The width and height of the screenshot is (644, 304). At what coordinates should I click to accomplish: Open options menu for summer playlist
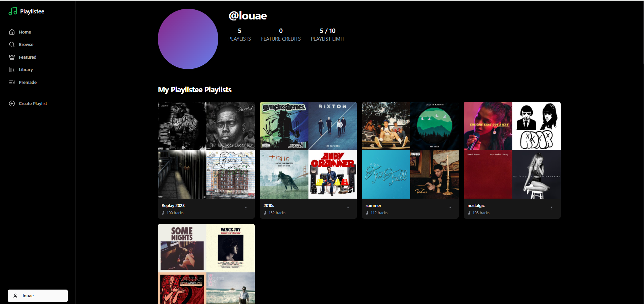tap(450, 208)
